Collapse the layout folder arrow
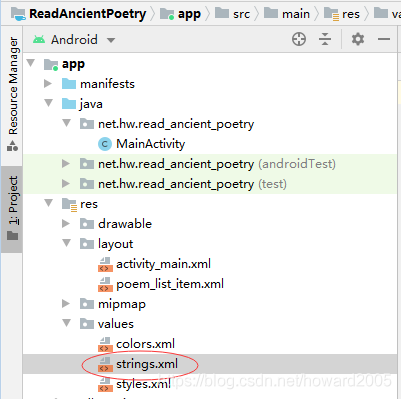 (67, 243)
